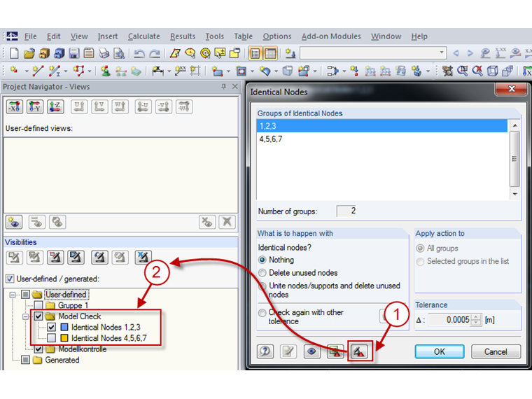Show view in U direction
Viewport: 532px width, 399px height.
pos(79,107)
